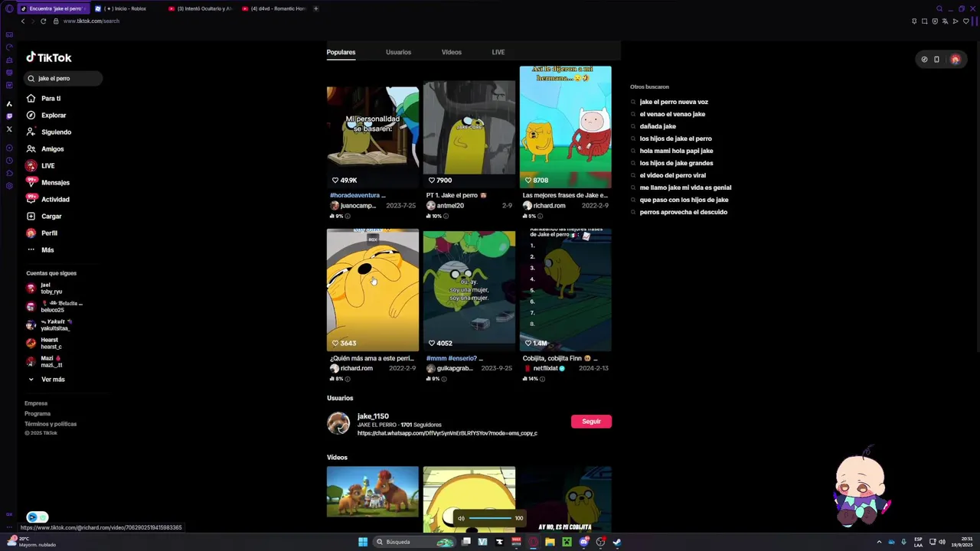Search suggestion perros aprovecha el descuido
Image resolution: width=980 pixels, height=551 pixels.
coord(684,212)
